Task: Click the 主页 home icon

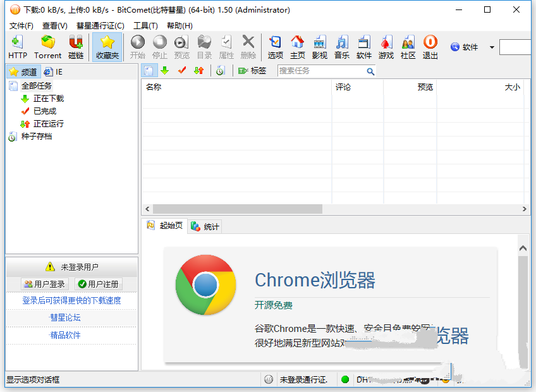Action: click(298, 47)
